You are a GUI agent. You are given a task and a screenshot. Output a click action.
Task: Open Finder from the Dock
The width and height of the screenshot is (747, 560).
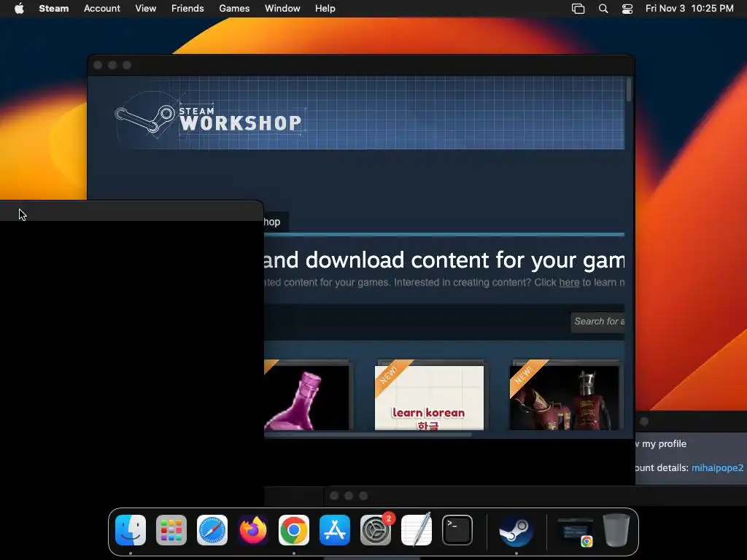point(131,529)
